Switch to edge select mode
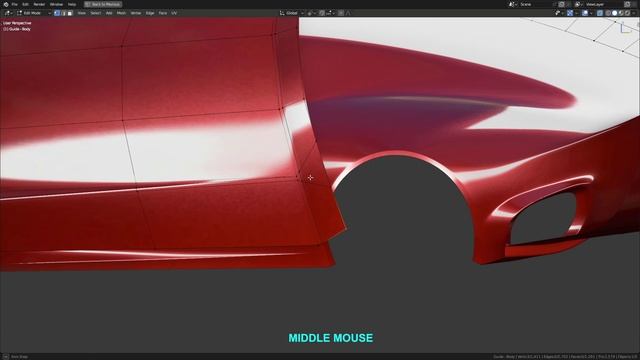Image resolution: width=640 pixels, height=360 pixels. (x=64, y=13)
